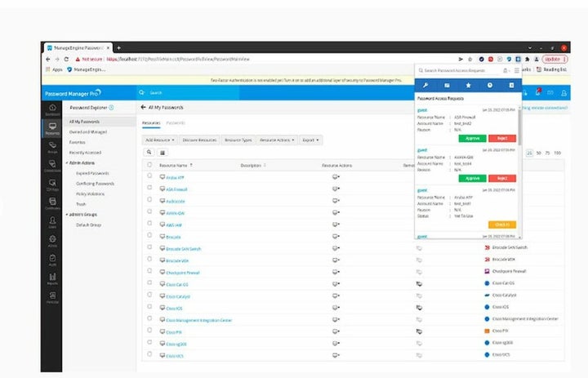The height and width of the screenshot is (378, 588).
Task: Check the box for Aruba ATP
Action: (x=149, y=176)
